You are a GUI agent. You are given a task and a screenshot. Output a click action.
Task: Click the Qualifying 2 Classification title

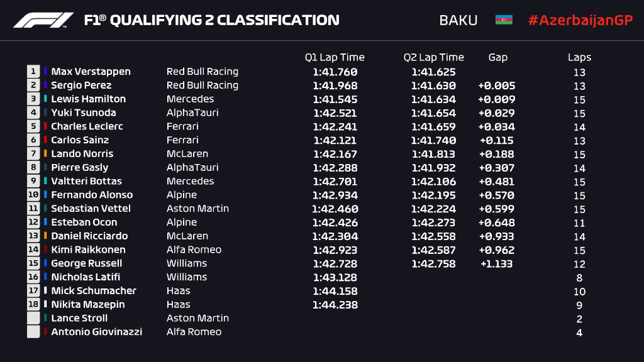click(x=212, y=20)
